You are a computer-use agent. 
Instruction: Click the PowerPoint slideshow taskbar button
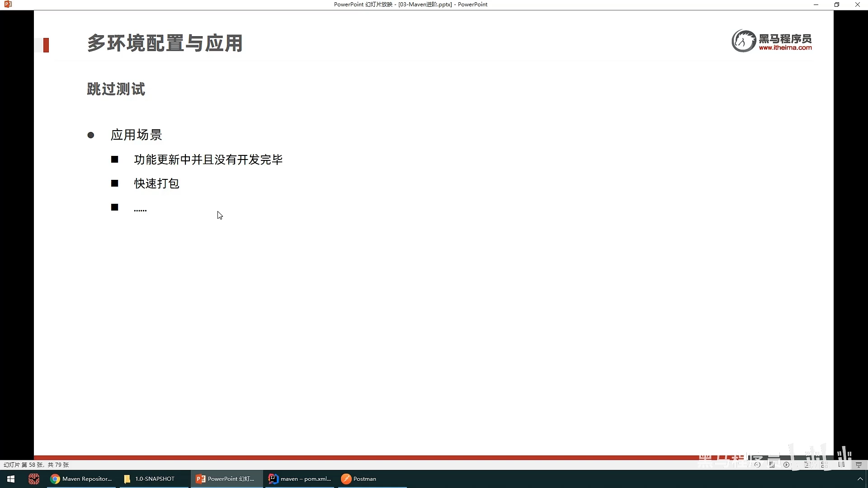226,479
